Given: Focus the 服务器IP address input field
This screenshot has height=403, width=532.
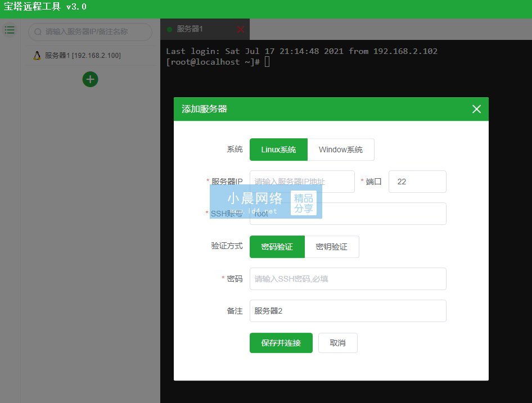Looking at the screenshot, I should tap(302, 182).
